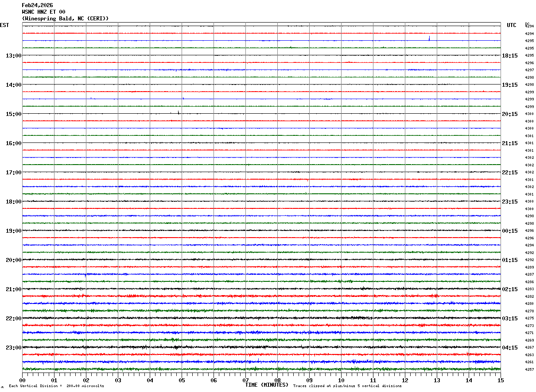Click the 04:15 UTC label
536x392 pixels.
(510, 348)
